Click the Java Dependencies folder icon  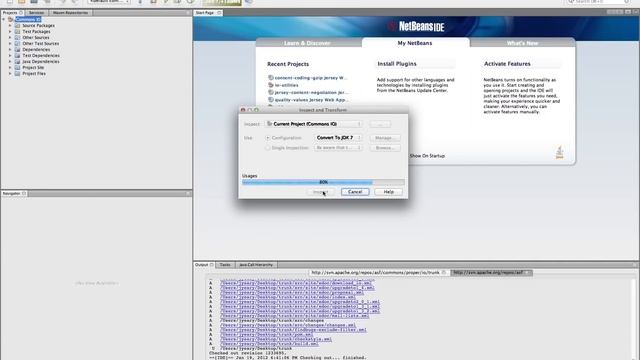pos(18,62)
